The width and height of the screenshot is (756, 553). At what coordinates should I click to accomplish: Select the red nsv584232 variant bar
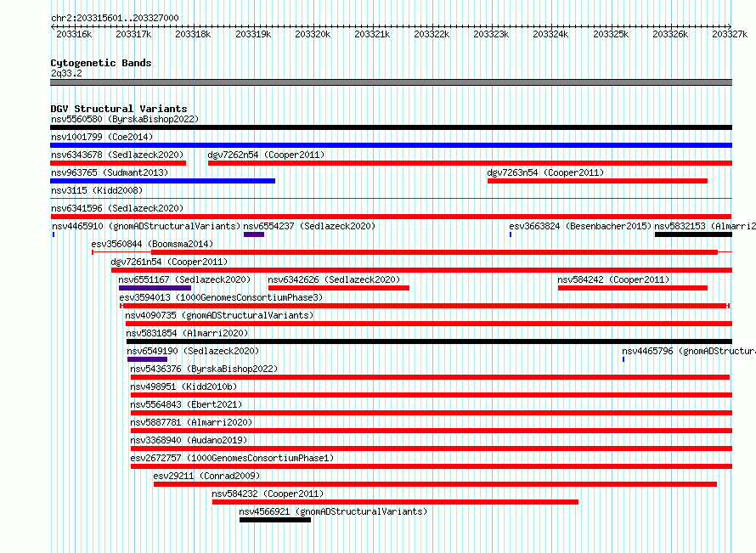click(x=395, y=502)
